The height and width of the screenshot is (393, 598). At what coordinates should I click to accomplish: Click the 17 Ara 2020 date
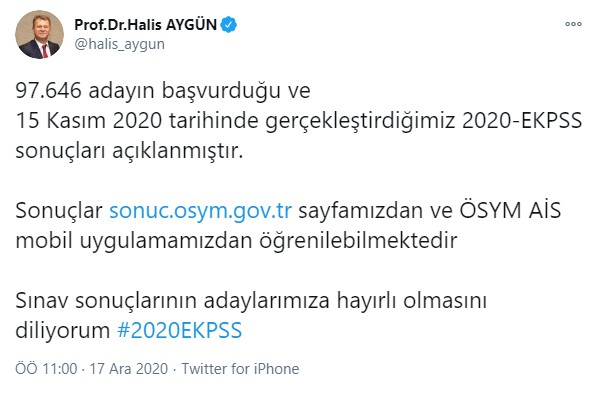coord(129,369)
